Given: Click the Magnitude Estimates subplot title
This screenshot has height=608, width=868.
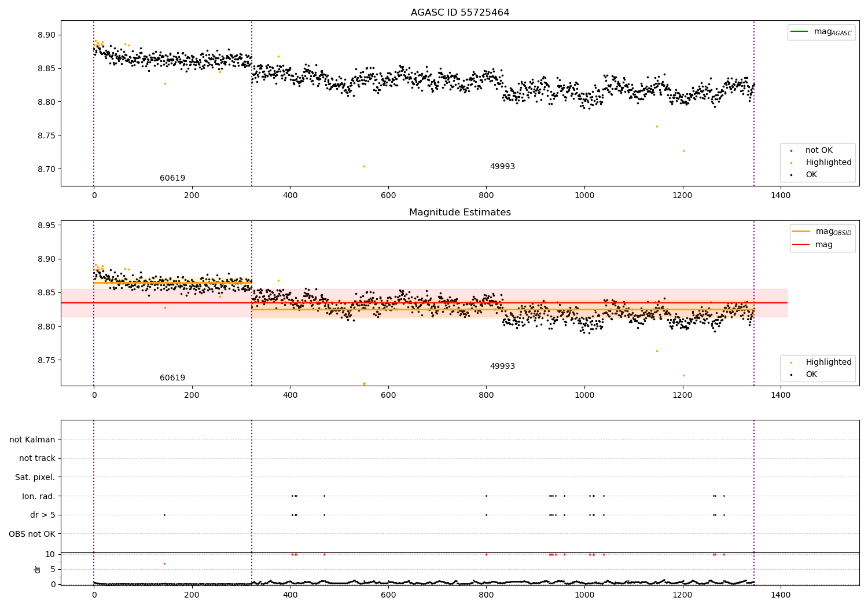Looking at the screenshot, I should (x=460, y=213).
